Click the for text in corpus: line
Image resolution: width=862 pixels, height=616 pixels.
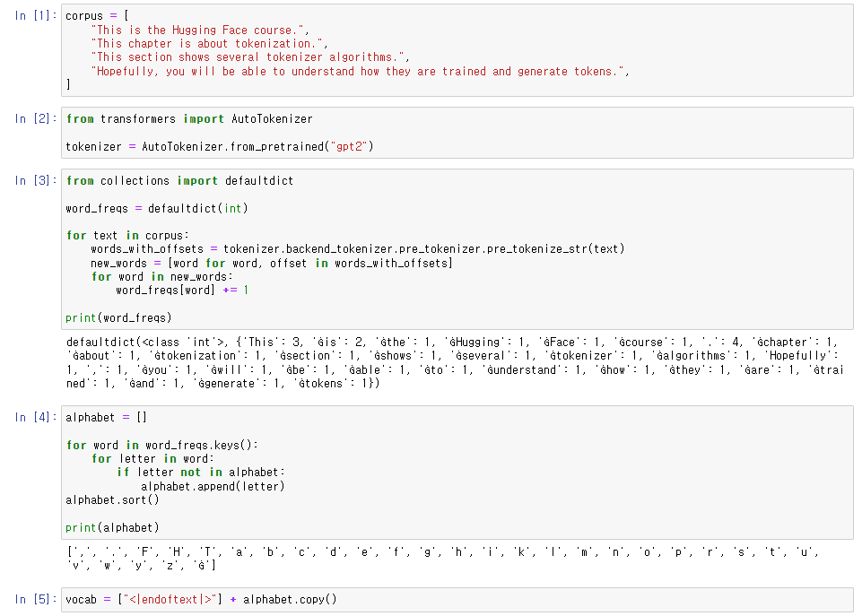pos(127,236)
